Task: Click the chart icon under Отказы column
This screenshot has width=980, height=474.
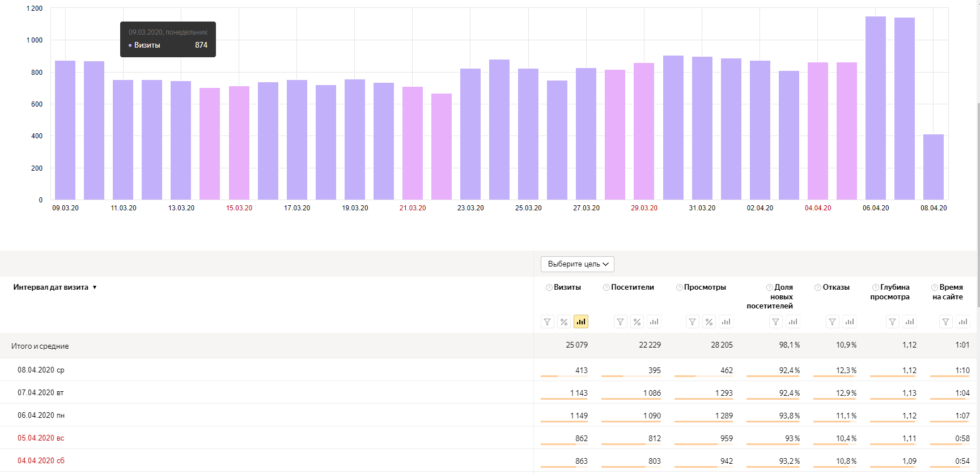Action: click(x=850, y=322)
